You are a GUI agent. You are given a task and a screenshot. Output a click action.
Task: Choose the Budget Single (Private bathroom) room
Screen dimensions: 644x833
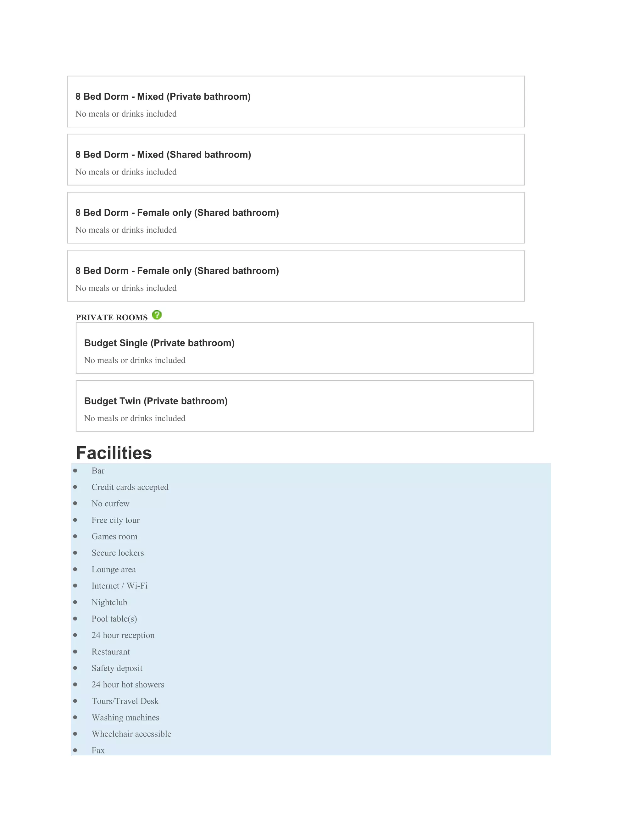[x=304, y=348]
